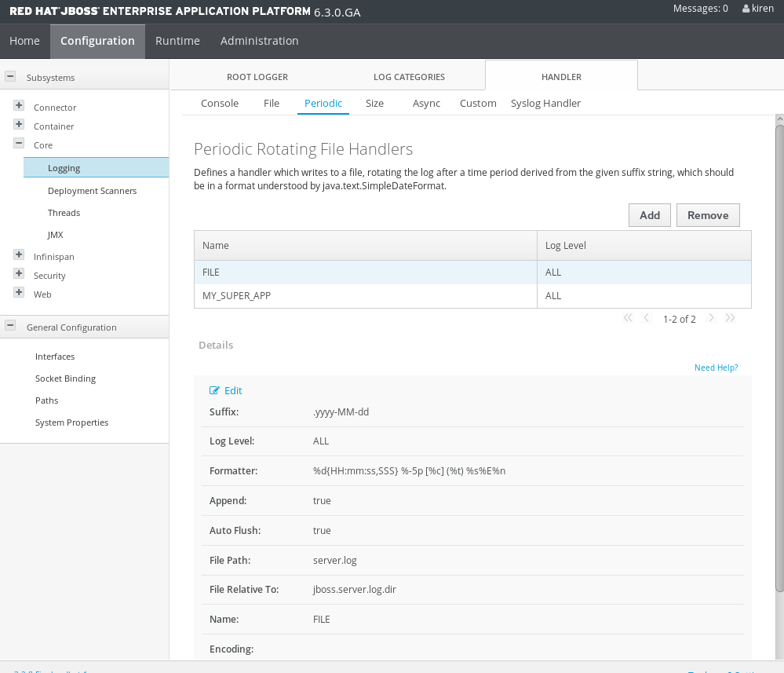Screen dimensions: 784x673
Task: Click the Add button
Action: (x=649, y=214)
